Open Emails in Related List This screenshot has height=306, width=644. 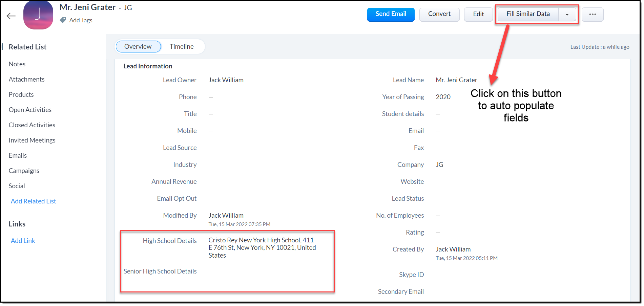[x=18, y=155]
